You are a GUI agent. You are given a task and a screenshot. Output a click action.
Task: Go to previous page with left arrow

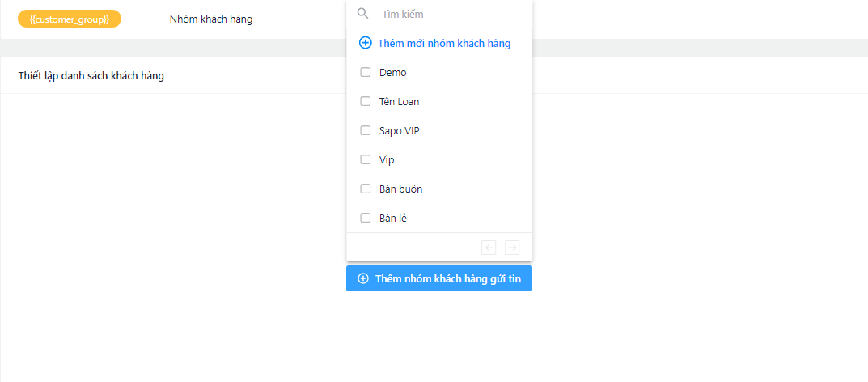489,248
